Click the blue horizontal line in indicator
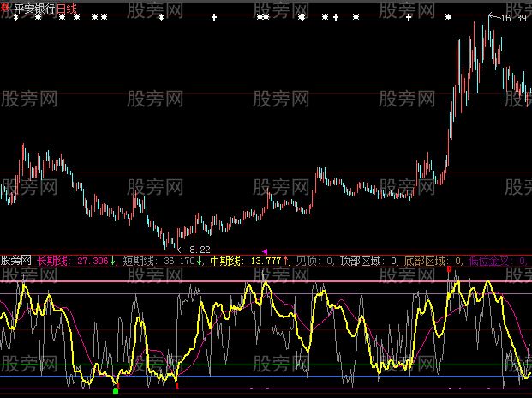 (257, 377)
